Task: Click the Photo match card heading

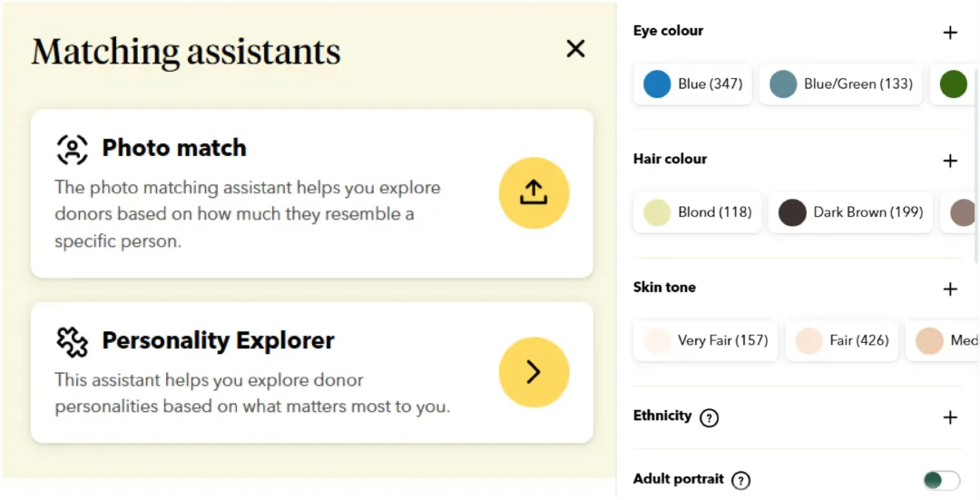Action: tap(174, 148)
